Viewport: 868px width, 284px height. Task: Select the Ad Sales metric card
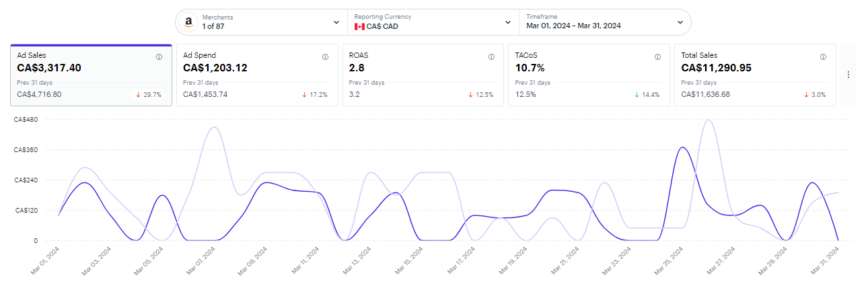[x=91, y=75]
